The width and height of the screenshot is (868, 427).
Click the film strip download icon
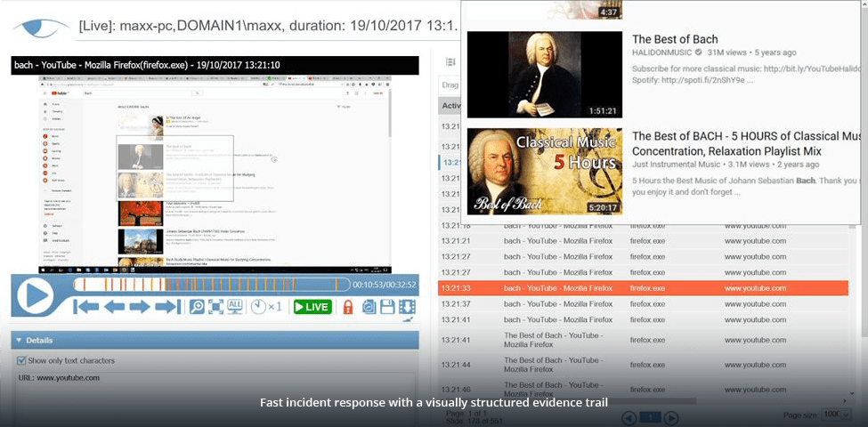pyautogui.click(x=407, y=307)
